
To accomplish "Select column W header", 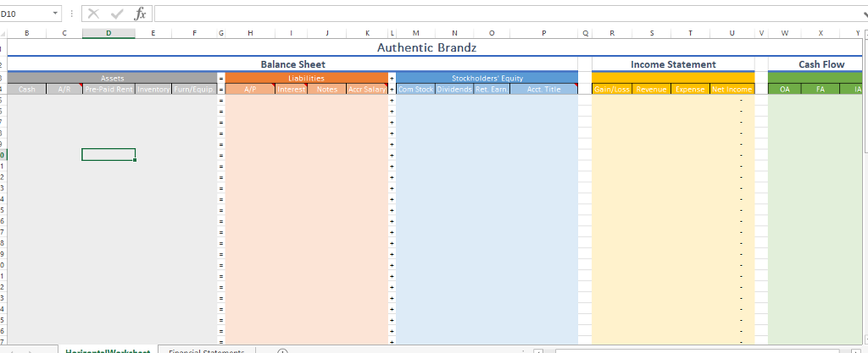I will click(784, 33).
